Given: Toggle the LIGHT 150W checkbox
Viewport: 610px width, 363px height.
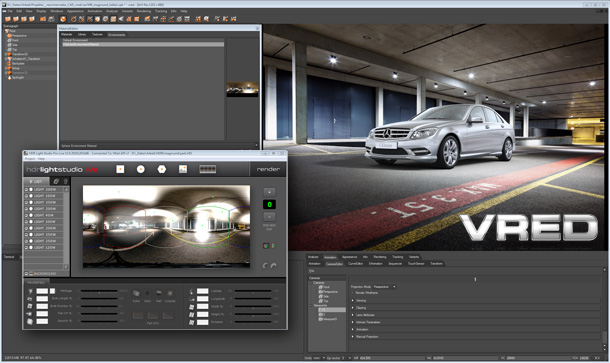Looking at the screenshot, I should [x=26, y=196].
